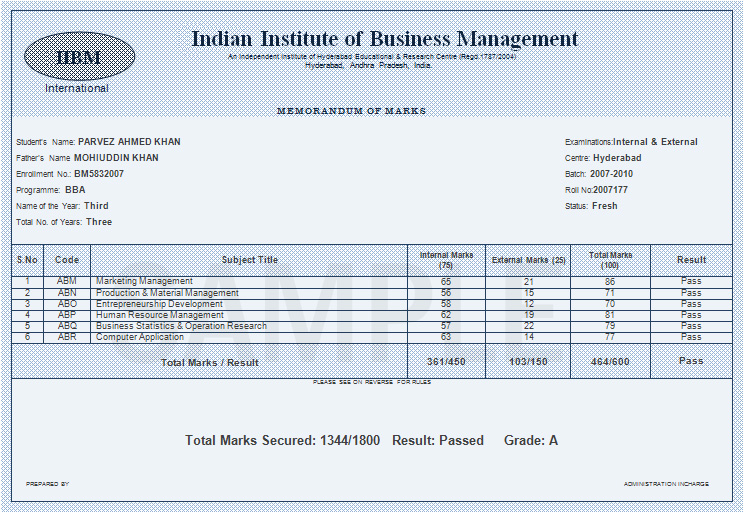Select year name value Third
Viewport: 744px width, 513px height.
[96, 205]
